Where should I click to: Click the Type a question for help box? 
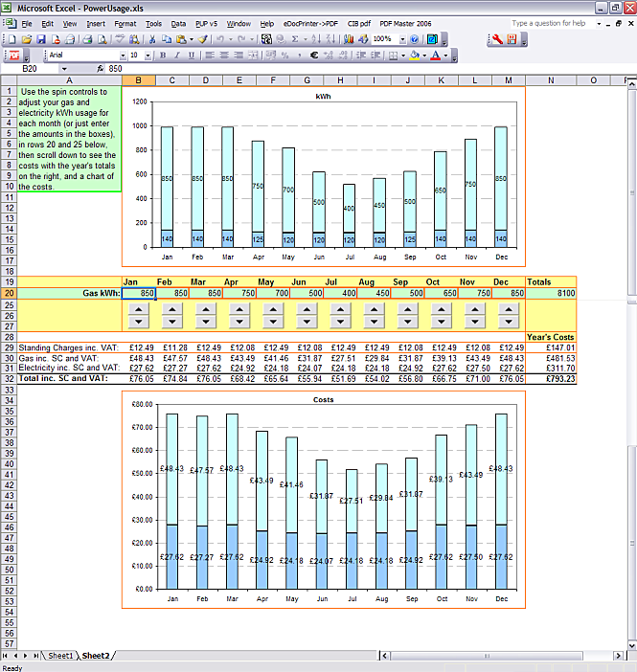point(552,24)
